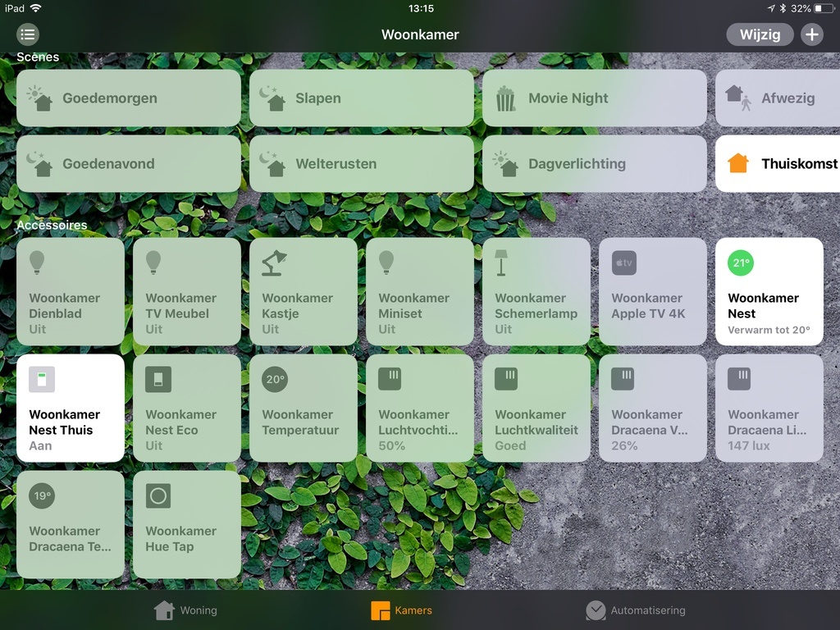The width and height of the screenshot is (840, 630).
Task: Go to the Automatisering tab
Action: pos(636,610)
